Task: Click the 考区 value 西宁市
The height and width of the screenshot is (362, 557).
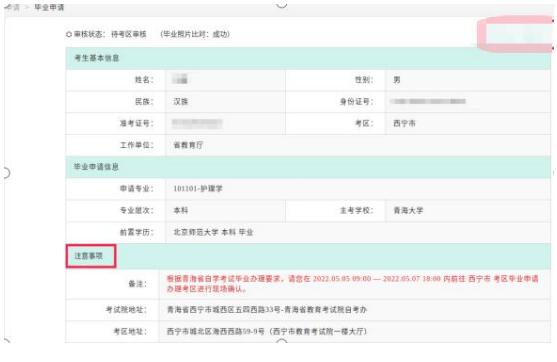Action: tap(404, 123)
